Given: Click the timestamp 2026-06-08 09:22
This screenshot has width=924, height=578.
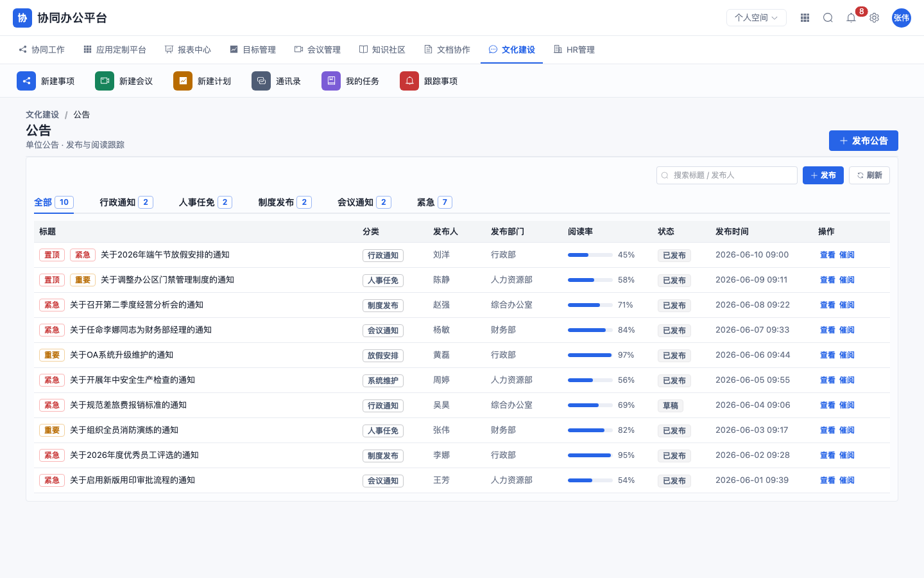Looking at the screenshot, I should coord(753,305).
